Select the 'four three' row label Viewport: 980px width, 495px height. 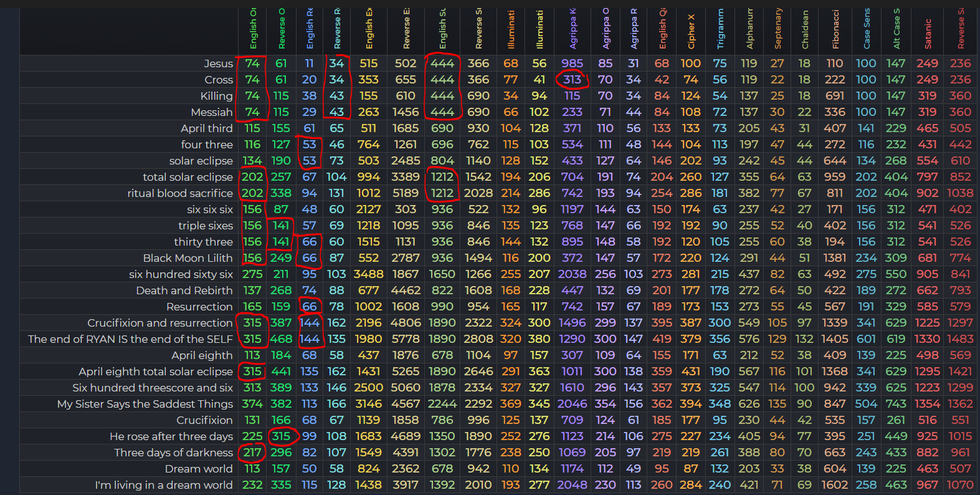pyautogui.click(x=207, y=144)
